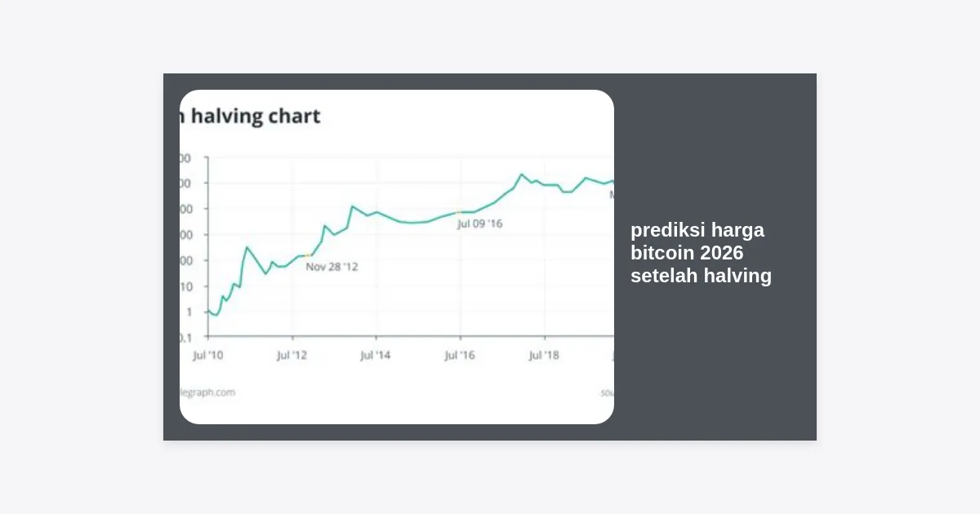The height and width of the screenshot is (514, 980).
Task: Select the yellow dot at Nov 28 '12
Action: tap(308, 255)
